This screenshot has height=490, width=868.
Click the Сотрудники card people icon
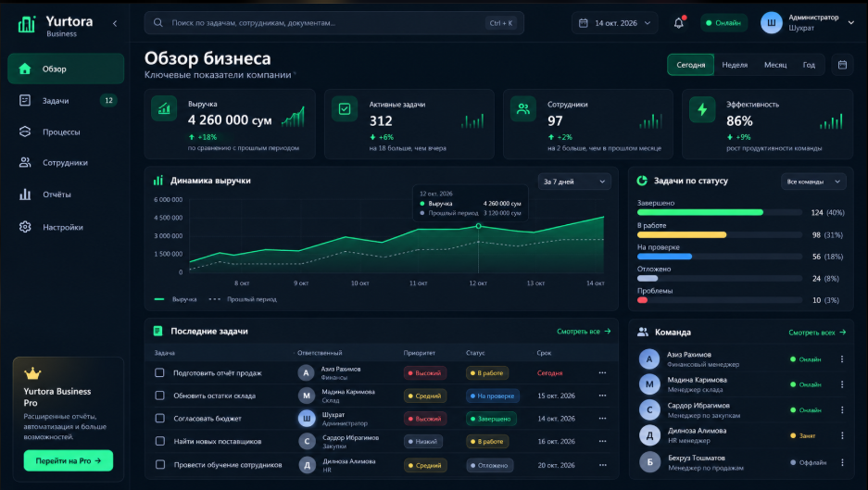click(523, 109)
